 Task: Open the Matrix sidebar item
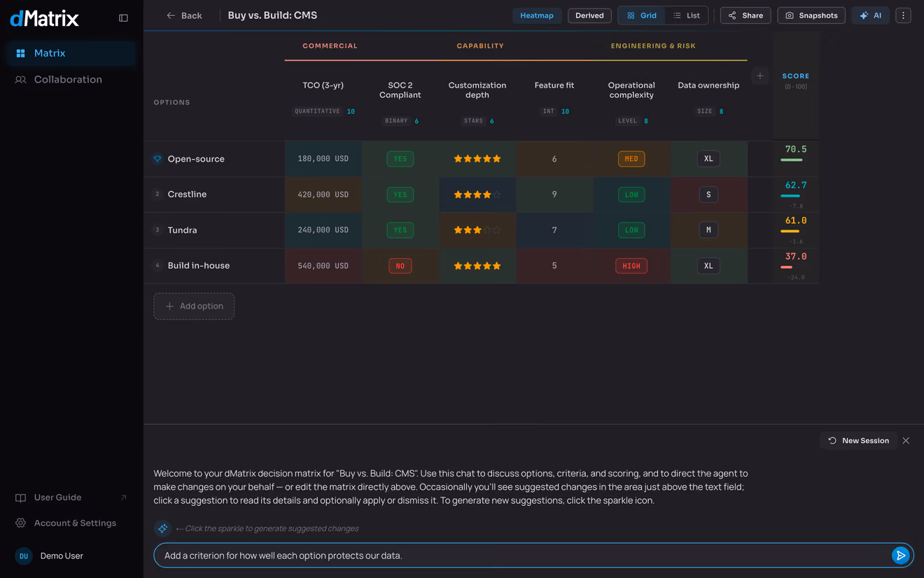coord(71,53)
